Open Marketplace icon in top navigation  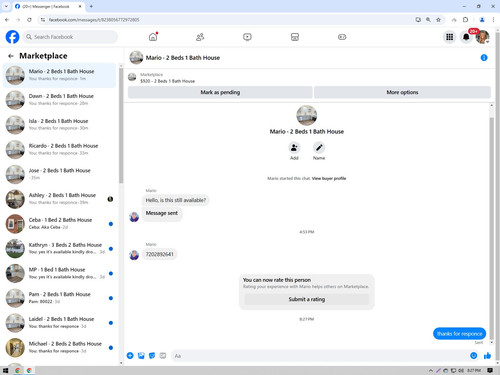(x=295, y=37)
